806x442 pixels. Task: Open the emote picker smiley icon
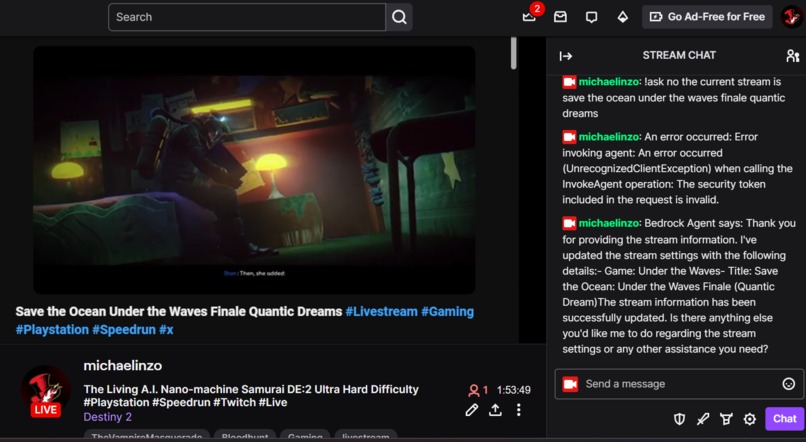(789, 384)
